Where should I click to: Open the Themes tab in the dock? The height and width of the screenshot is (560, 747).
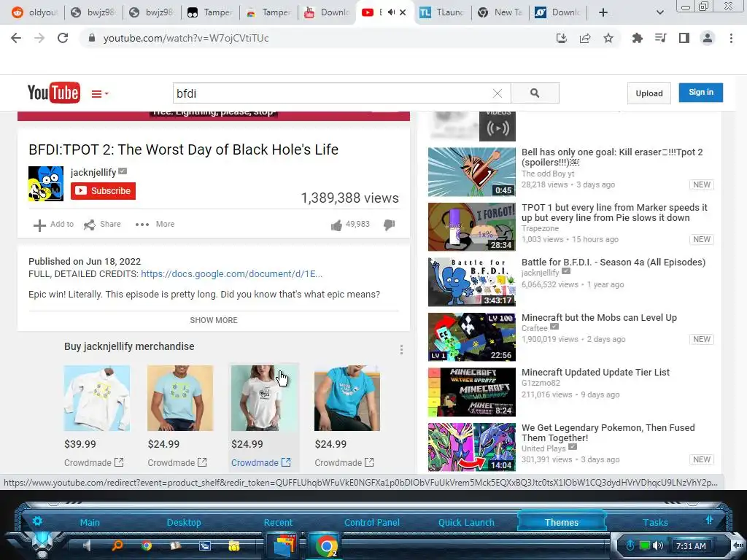tap(561, 522)
